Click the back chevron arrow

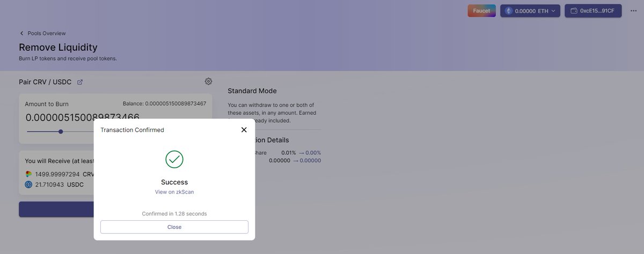tap(22, 33)
